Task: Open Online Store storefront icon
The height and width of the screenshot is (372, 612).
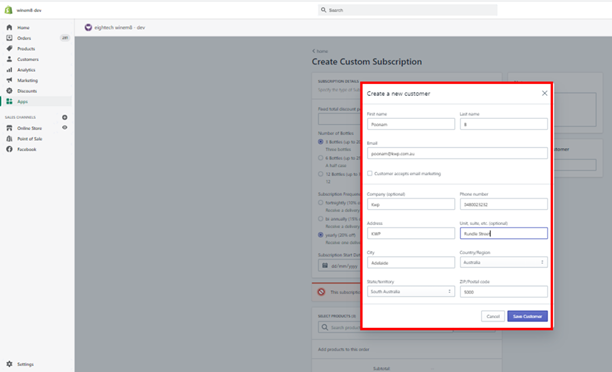Action: tap(9, 128)
